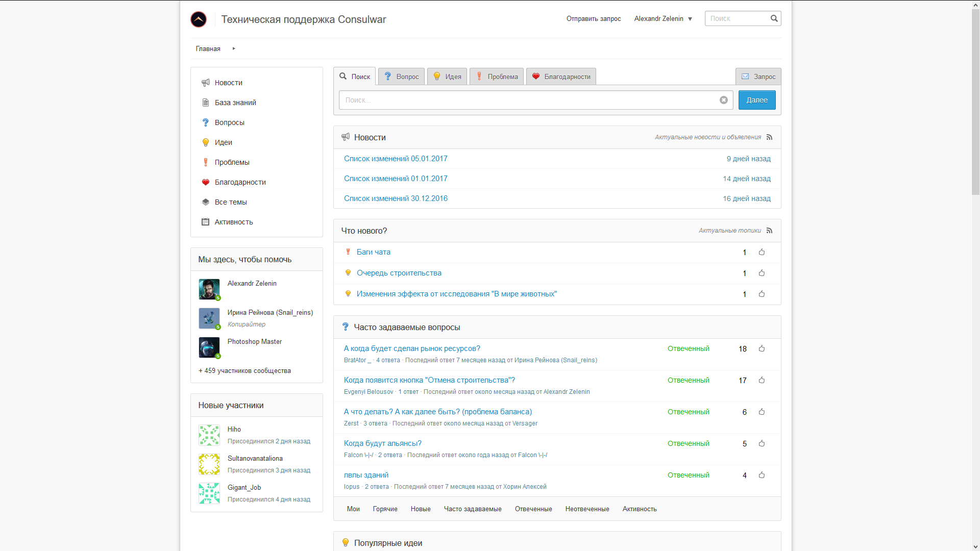Like the Баги чата topic

(x=762, y=252)
